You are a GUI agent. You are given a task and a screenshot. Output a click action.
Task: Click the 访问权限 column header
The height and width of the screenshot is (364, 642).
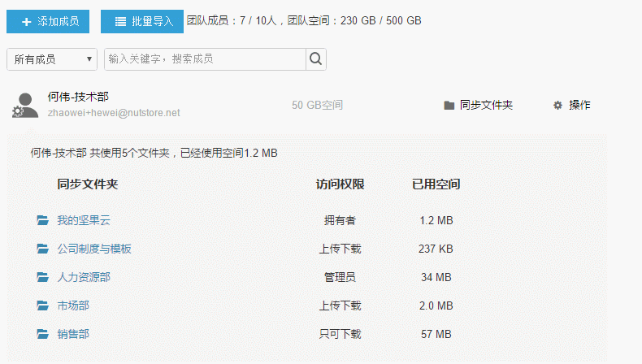(x=340, y=184)
